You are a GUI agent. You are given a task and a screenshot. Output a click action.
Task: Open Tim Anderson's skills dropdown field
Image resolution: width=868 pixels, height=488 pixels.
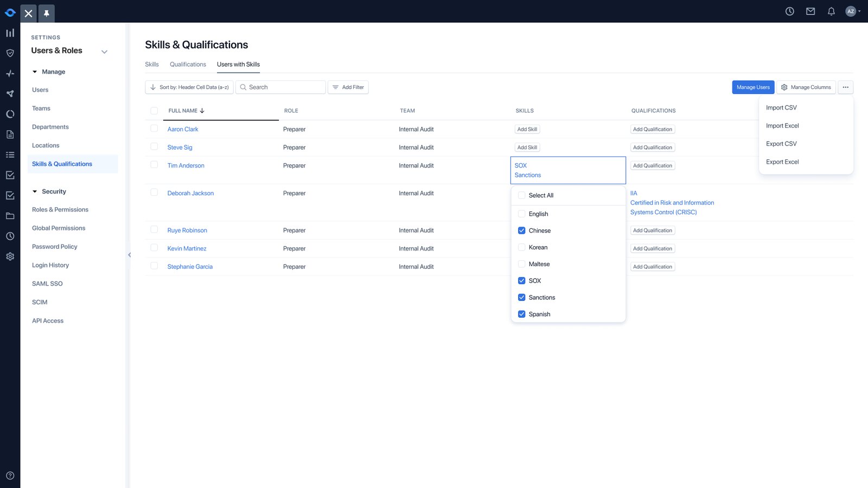[x=568, y=170]
